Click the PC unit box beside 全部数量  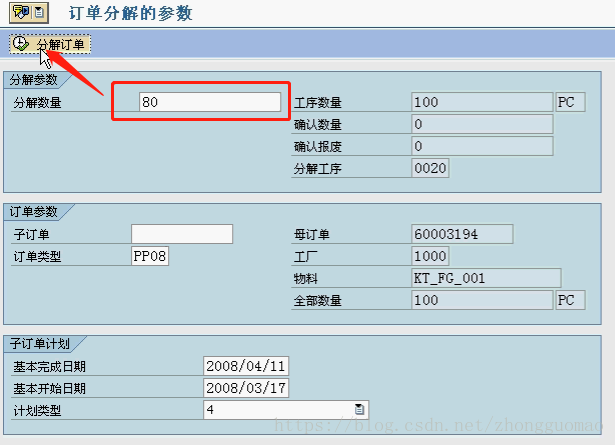570,300
